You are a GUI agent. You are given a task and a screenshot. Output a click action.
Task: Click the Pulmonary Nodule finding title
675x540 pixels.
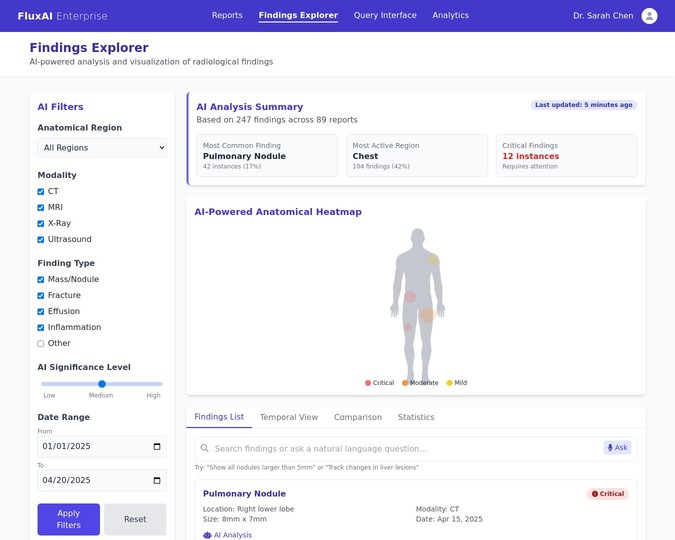point(244,493)
